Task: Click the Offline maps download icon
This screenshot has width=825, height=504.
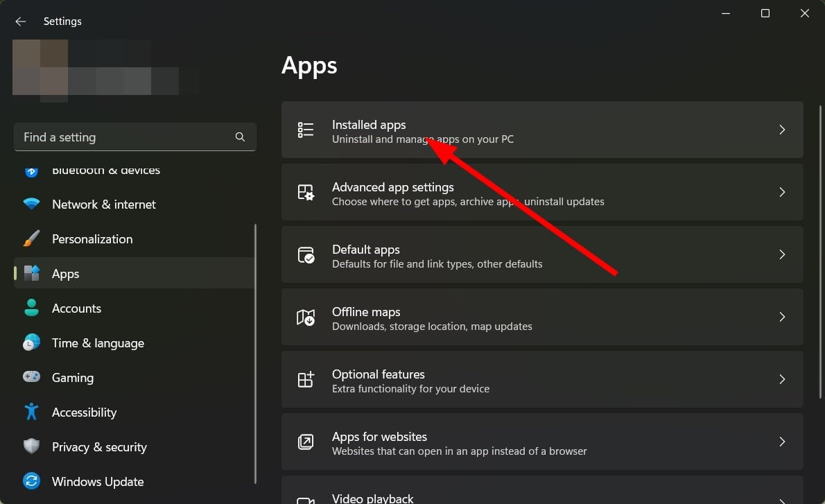Action: tap(305, 317)
